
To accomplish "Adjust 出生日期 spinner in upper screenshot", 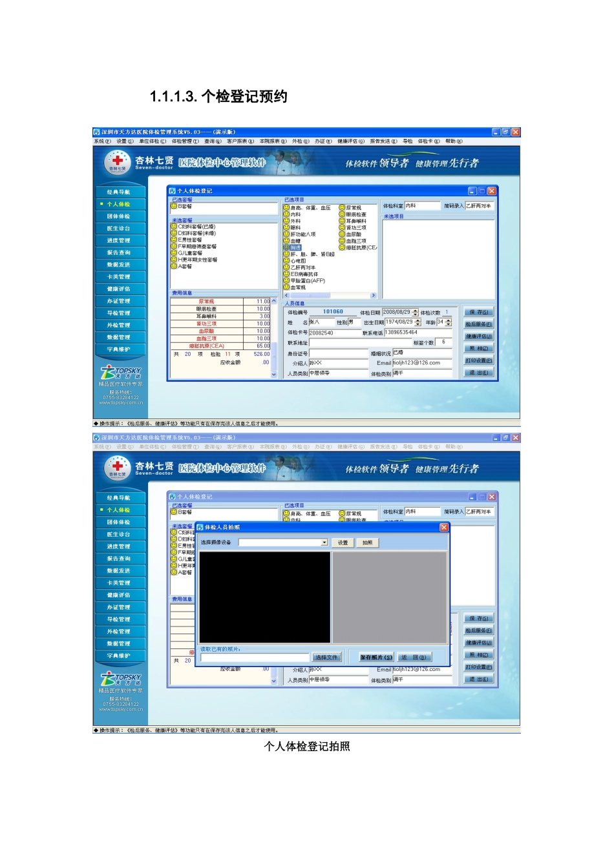I will click(x=418, y=322).
